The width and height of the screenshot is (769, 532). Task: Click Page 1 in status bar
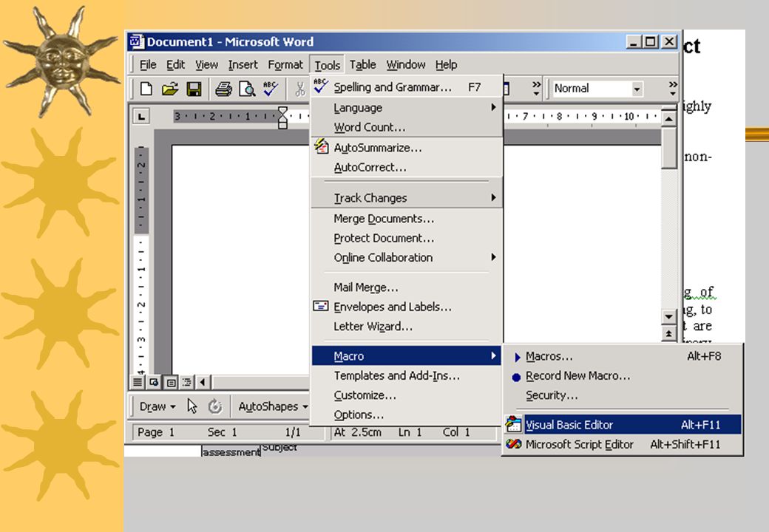pyautogui.click(x=157, y=432)
